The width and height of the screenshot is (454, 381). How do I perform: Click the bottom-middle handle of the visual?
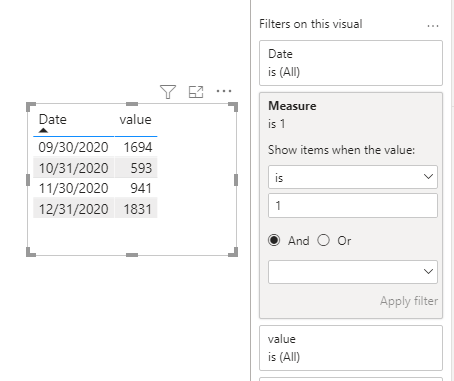tap(132, 255)
